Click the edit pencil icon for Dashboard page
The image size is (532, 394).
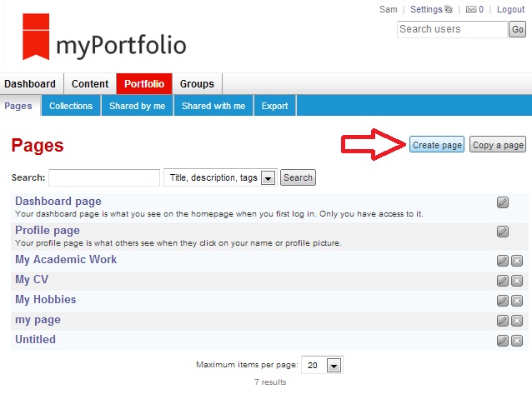pos(502,202)
